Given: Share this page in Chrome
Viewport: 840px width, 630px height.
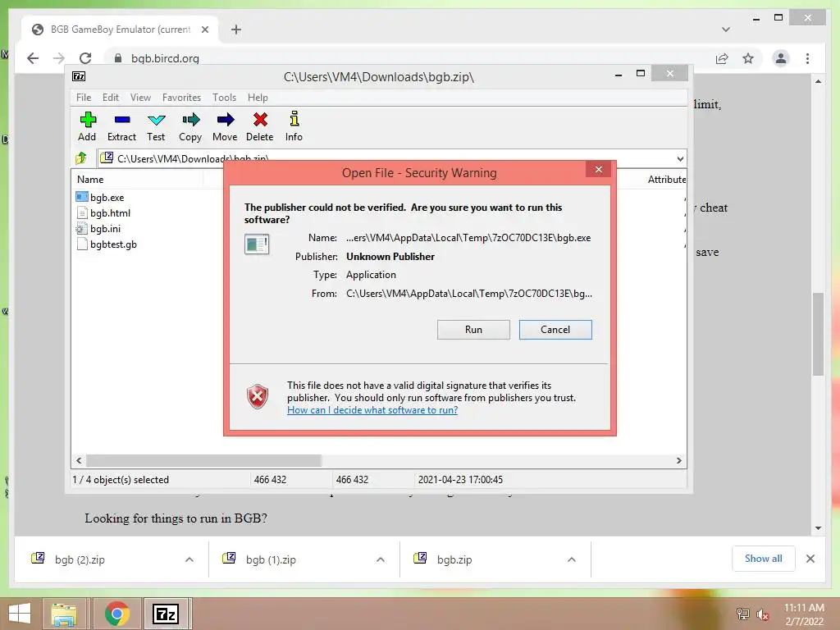Looking at the screenshot, I should [722, 58].
